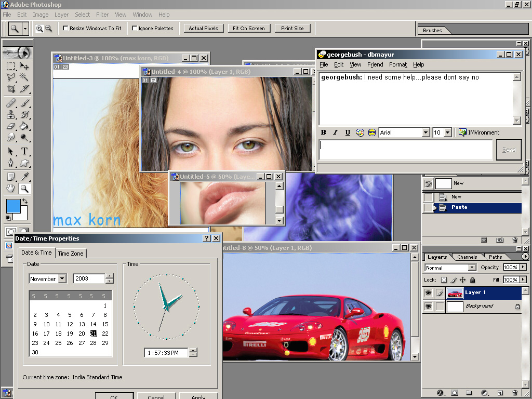Select the Move tool
This screenshot has height=399, width=532.
(24, 66)
